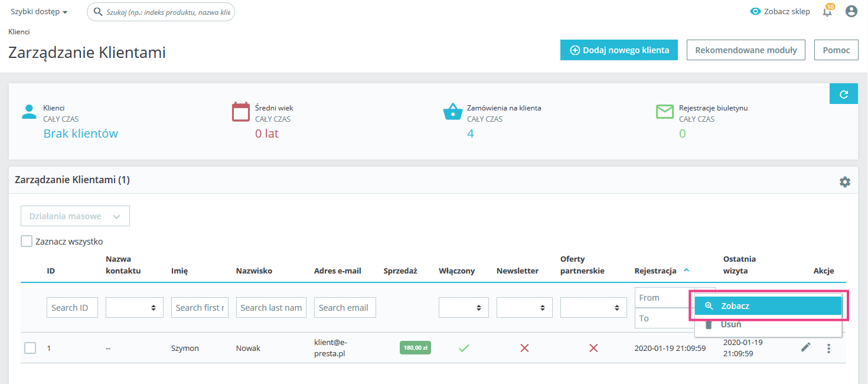Viewport: 868px width, 384px height.
Task: Click the Dodaj nowego klienta button
Action: coord(618,50)
